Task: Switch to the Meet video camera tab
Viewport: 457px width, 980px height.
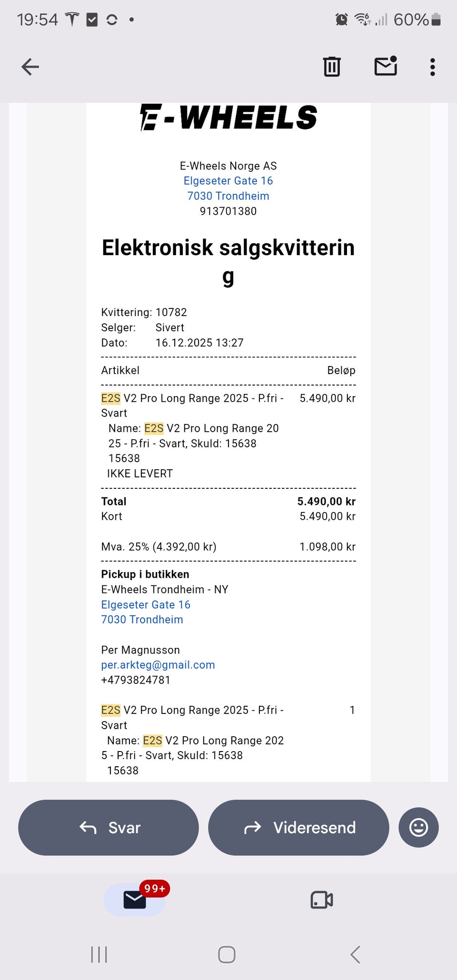Action: (x=322, y=900)
